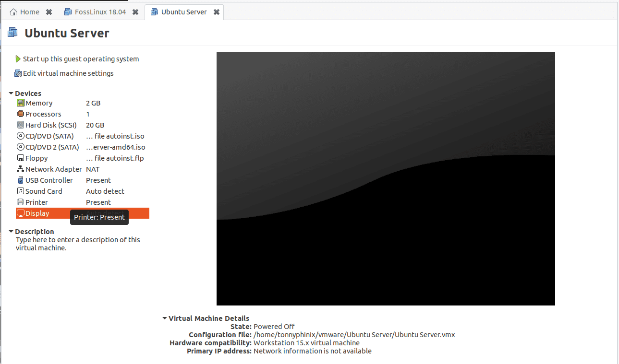The height and width of the screenshot is (364, 619).
Task: Click the USB Controller 'Present' value
Action: point(98,180)
